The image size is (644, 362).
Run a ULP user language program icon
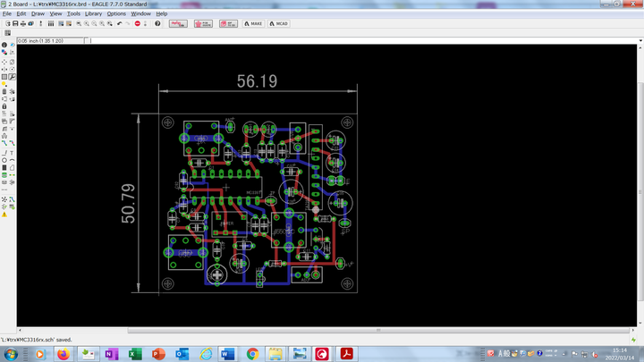(x=69, y=24)
